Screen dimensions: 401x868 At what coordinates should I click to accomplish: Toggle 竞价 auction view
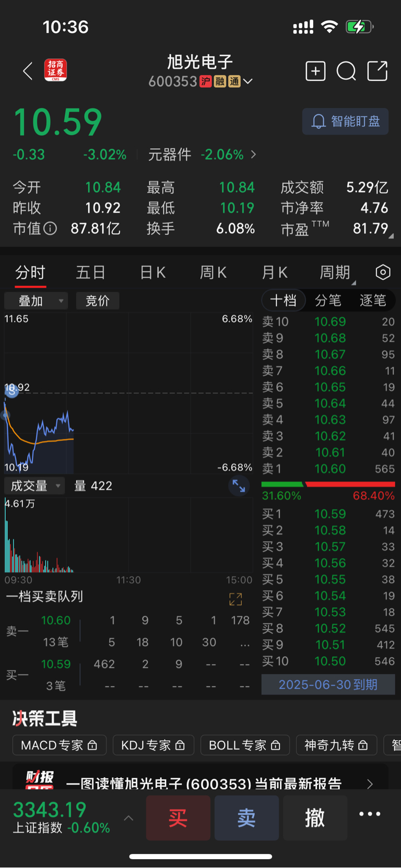click(98, 301)
